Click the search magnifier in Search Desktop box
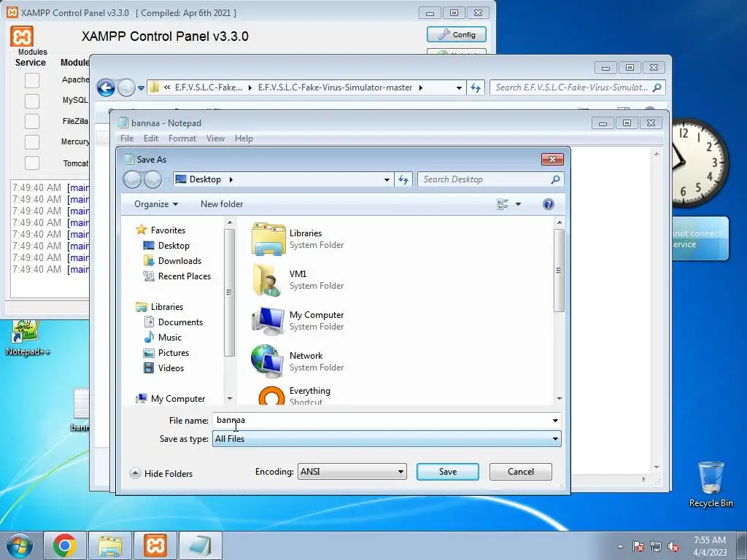Image resolution: width=747 pixels, height=560 pixels. click(555, 179)
